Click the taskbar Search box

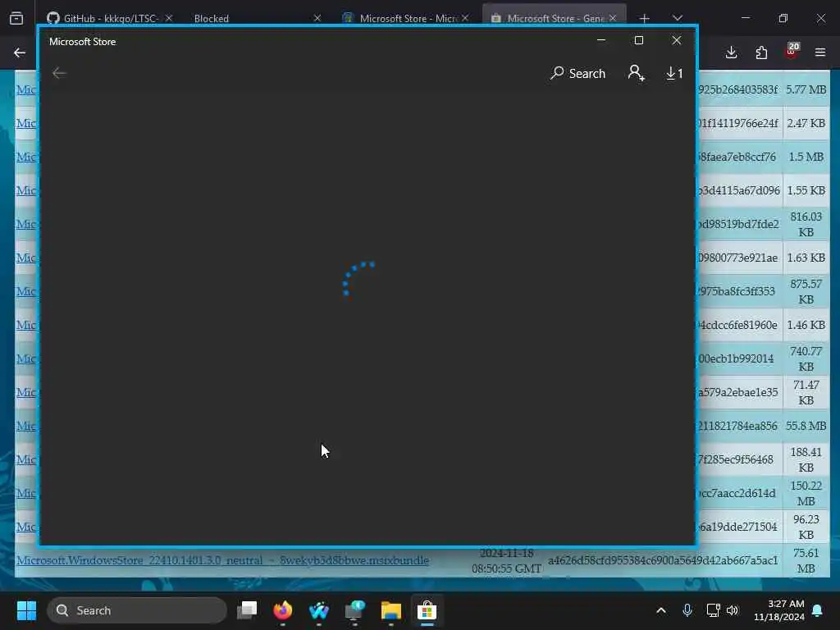click(x=137, y=610)
